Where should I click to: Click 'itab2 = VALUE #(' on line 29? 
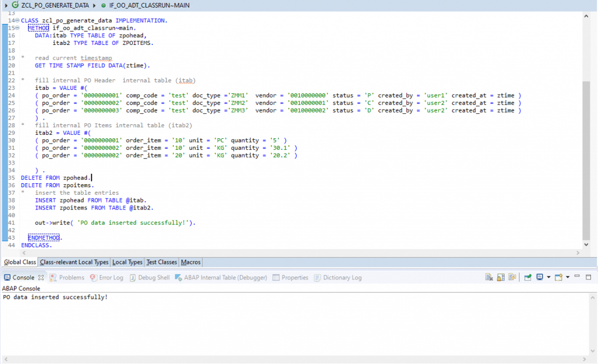63,133
